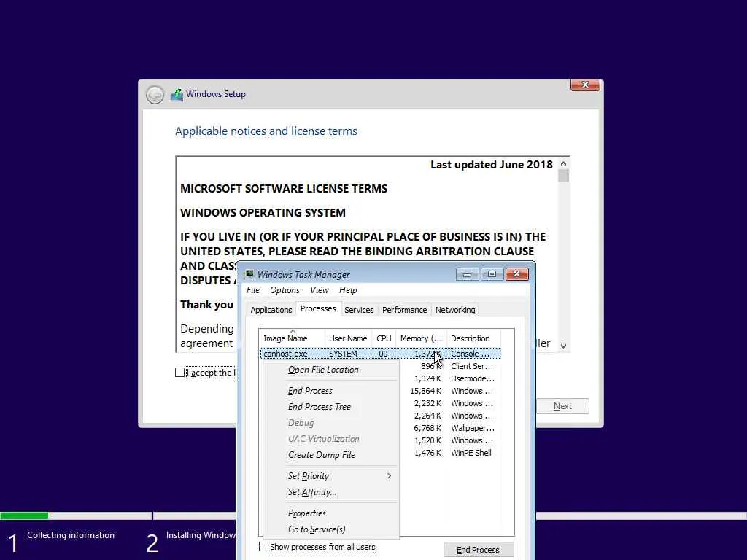Click the Next button in Windows Setup
Image resolution: width=747 pixels, height=560 pixels.
pyautogui.click(x=562, y=406)
